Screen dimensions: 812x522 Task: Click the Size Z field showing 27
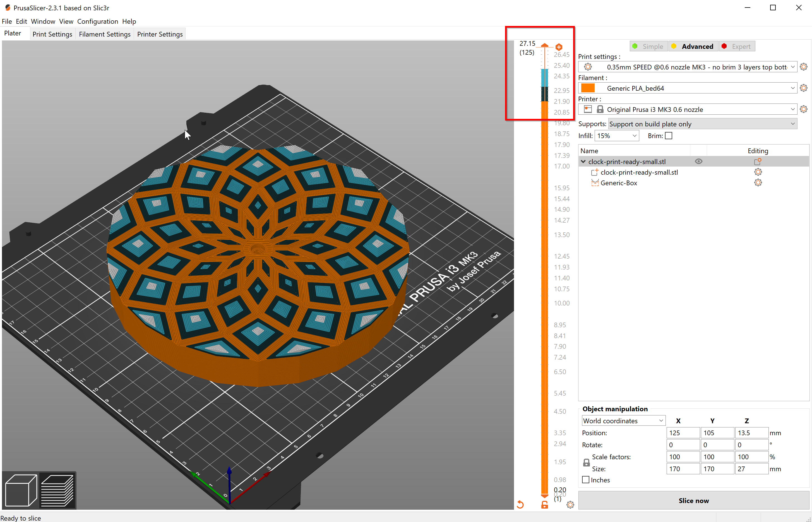pyautogui.click(x=751, y=469)
